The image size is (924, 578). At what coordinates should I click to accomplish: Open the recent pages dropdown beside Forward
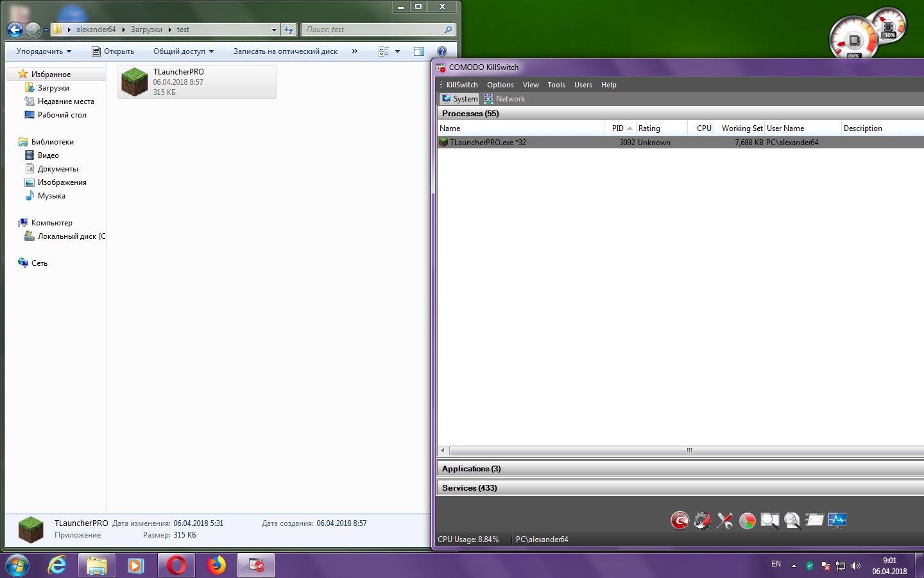pos(46,30)
